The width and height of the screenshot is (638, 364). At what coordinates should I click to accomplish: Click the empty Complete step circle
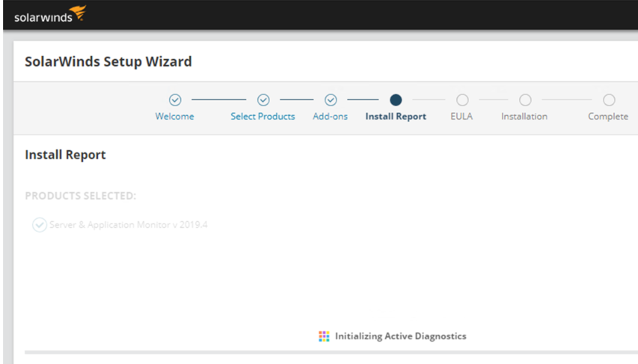tap(609, 99)
